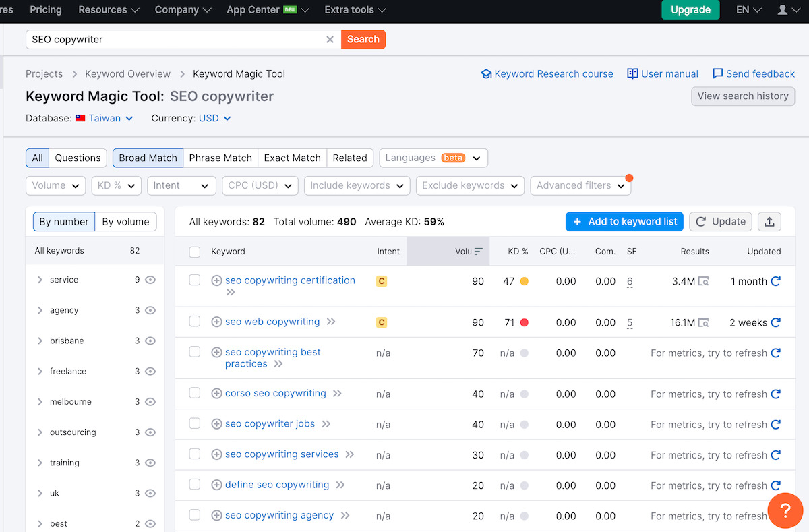Click the Volume column sort icon
This screenshot has height=532, width=809.
tap(479, 251)
